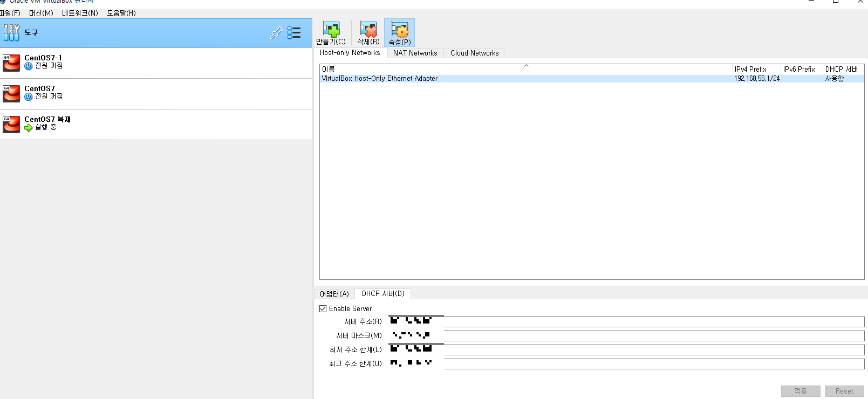Open the 머신(M) menu

coord(41,13)
